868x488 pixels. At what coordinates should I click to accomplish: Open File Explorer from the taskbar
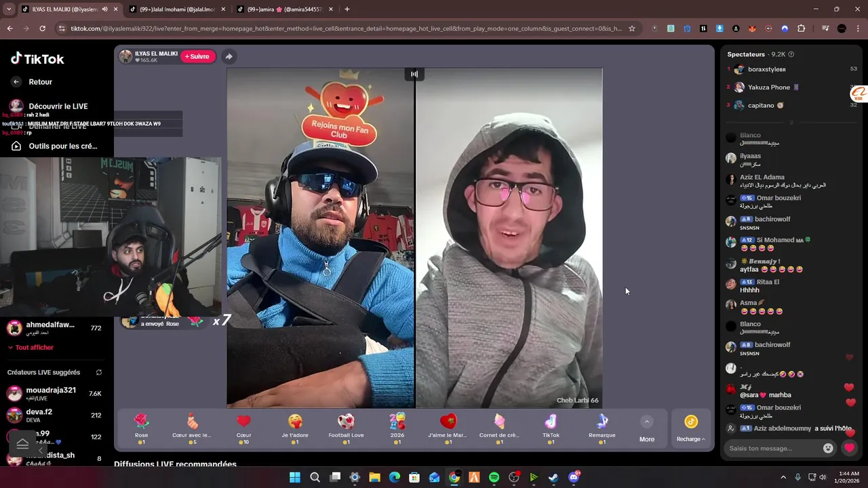click(x=374, y=477)
